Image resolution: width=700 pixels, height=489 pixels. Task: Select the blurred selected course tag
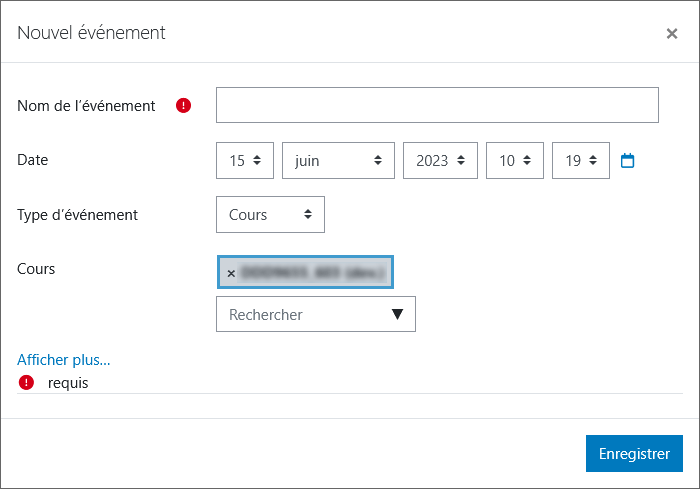[312, 272]
